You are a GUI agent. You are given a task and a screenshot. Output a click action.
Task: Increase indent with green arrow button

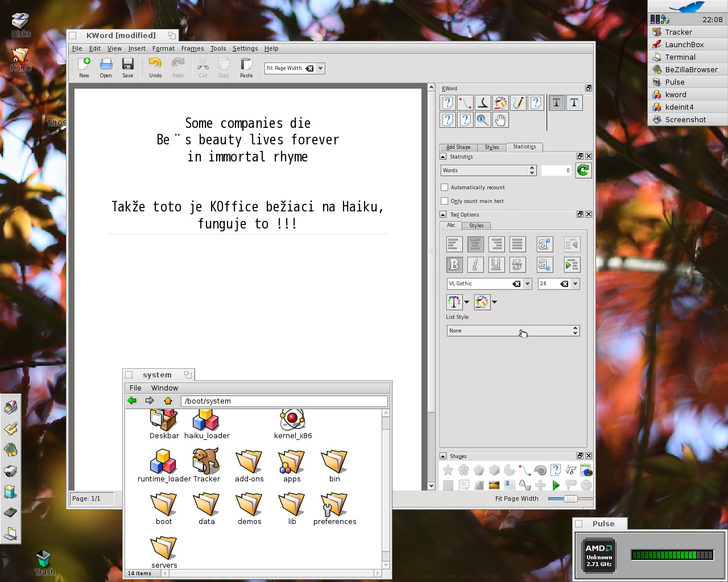tap(572, 265)
